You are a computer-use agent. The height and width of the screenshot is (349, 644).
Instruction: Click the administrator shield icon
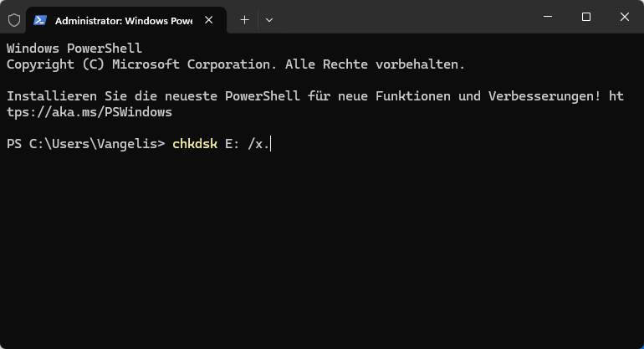point(13,18)
